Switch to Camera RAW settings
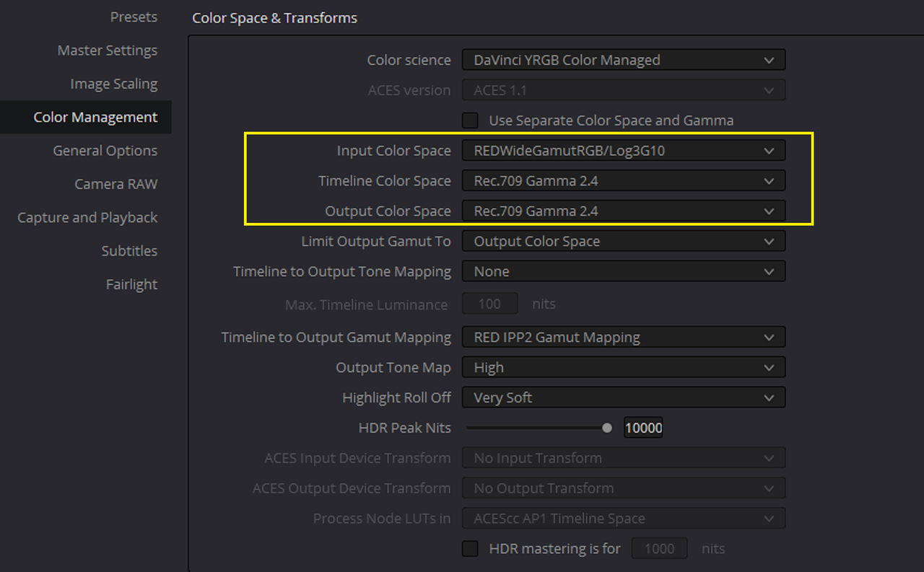Viewport: 924px width, 572px height. point(115,184)
